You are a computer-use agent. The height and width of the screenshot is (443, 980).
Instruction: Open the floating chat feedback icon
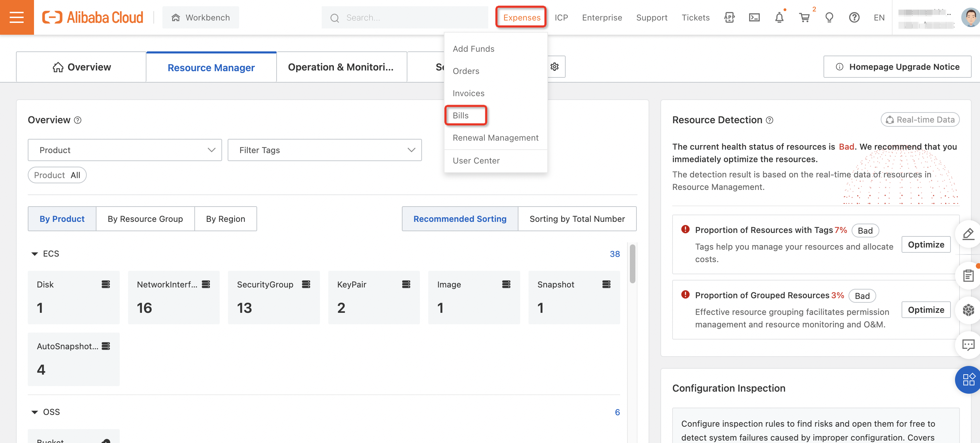tap(968, 345)
